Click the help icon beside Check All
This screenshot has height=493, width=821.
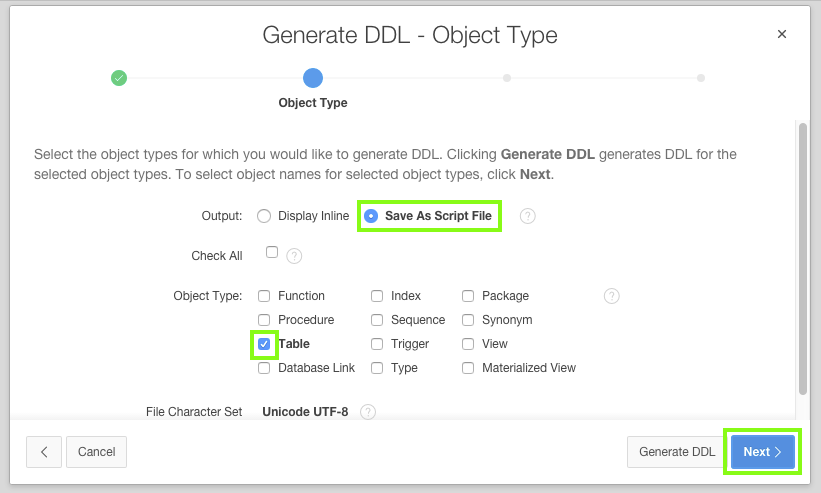[294, 256]
